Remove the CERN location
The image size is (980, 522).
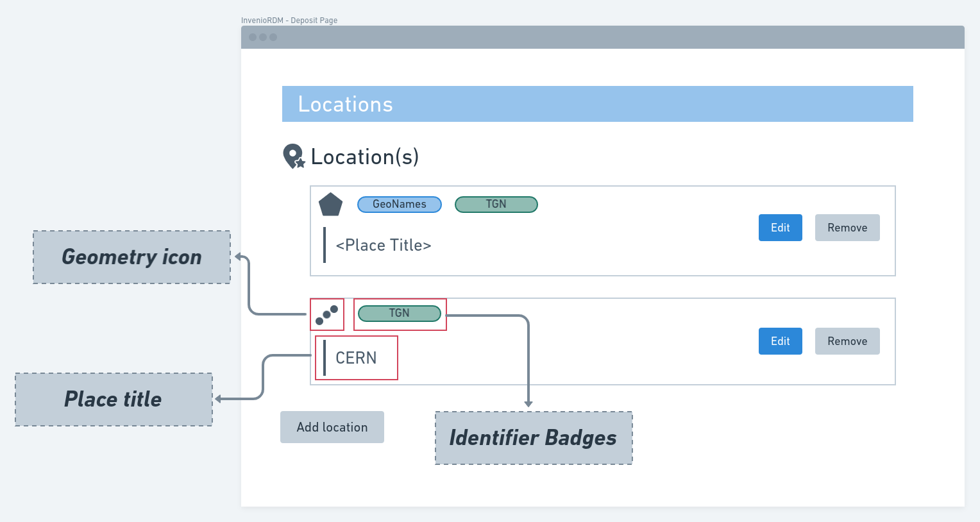click(847, 341)
